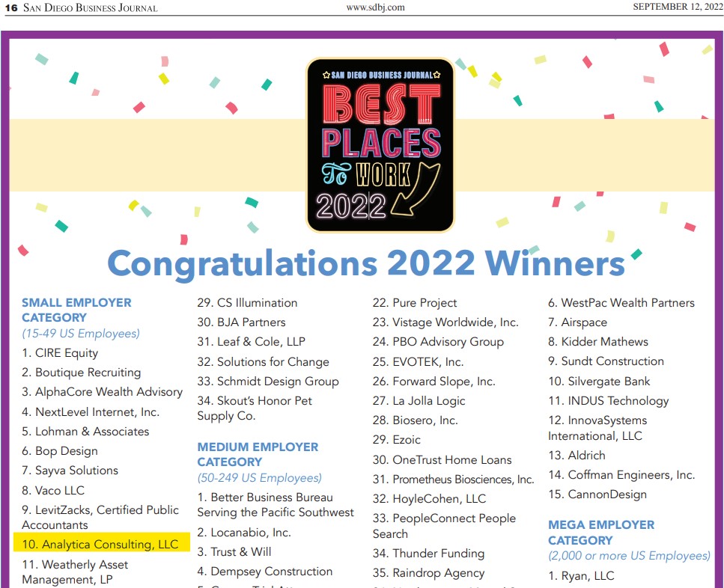The height and width of the screenshot is (588, 724).
Task: Click the CS Illumination entry
Action: pos(247,303)
